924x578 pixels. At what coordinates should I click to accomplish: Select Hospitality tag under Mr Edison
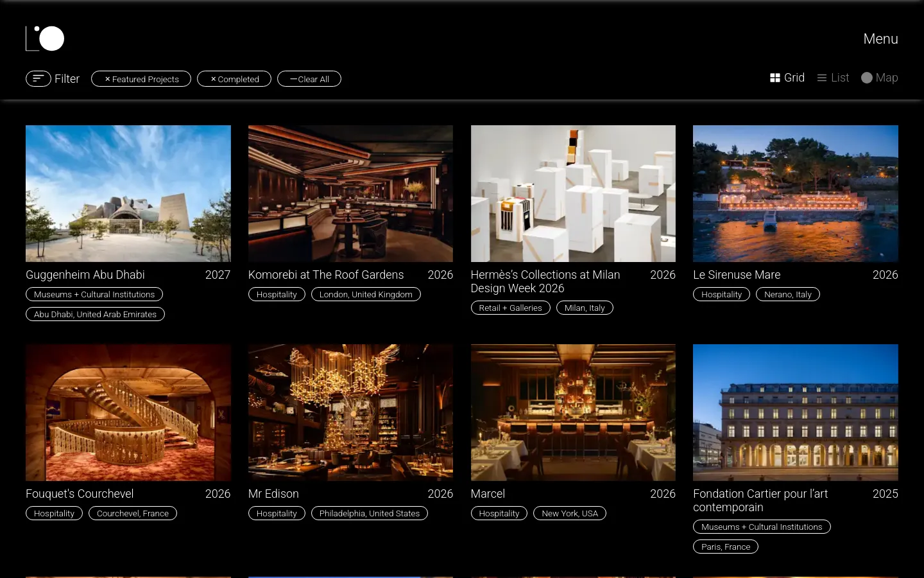click(x=277, y=513)
